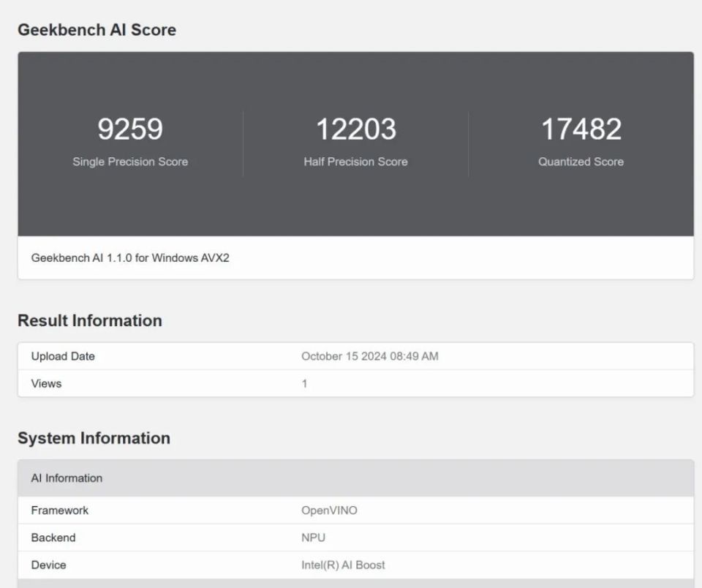This screenshot has width=702, height=588.
Task: Select the 12203 half precision score value
Action: point(356,129)
